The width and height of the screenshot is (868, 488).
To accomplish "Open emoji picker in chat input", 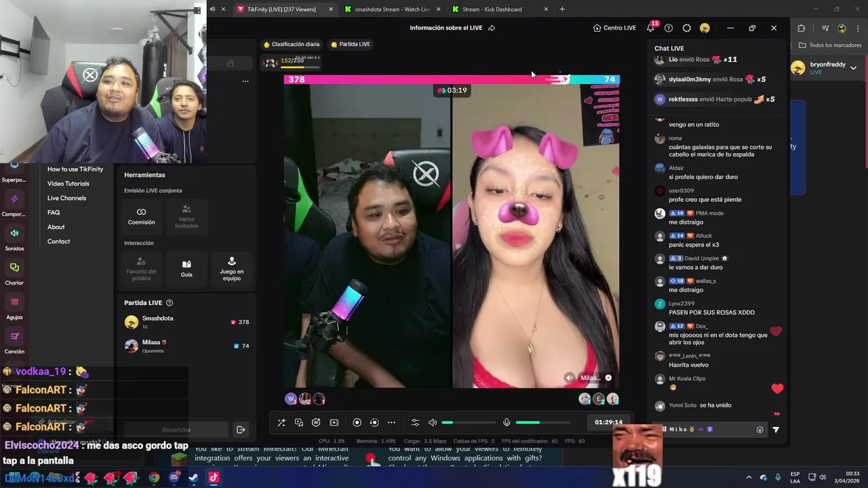I will pos(760,429).
